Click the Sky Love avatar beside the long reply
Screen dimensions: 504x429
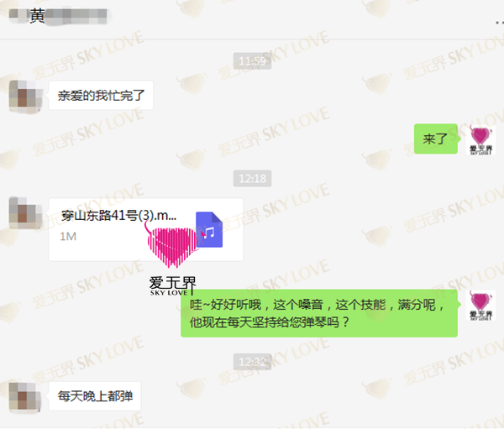click(x=480, y=306)
